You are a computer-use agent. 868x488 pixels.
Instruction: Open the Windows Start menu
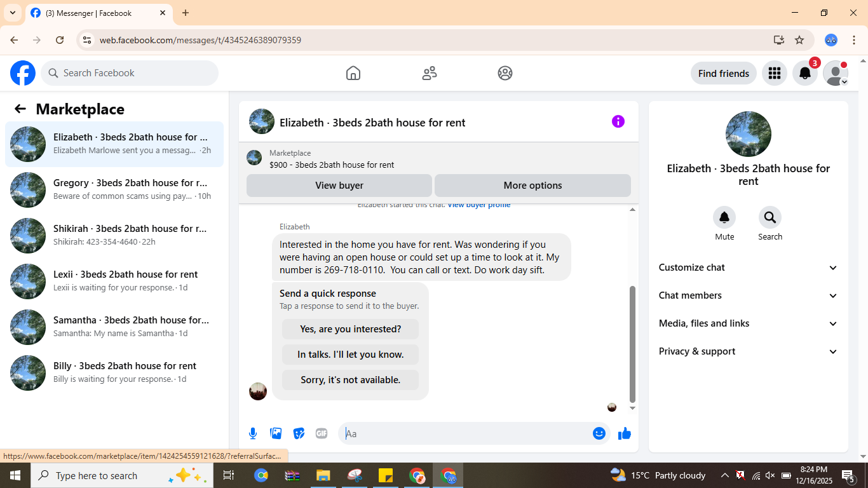click(15, 475)
